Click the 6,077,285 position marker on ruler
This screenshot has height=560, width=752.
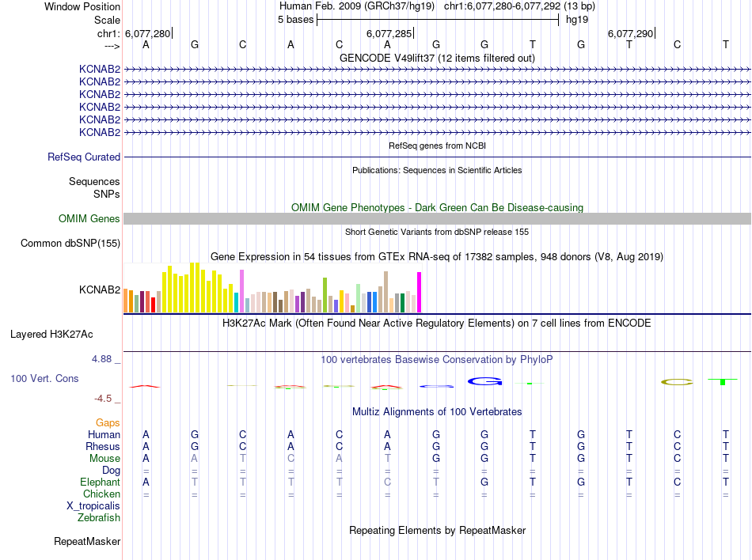click(389, 33)
